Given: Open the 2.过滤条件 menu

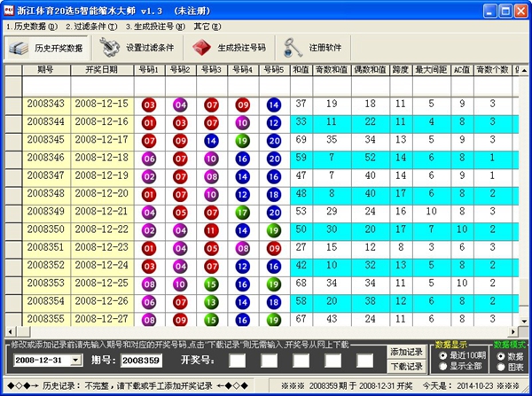Looking at the screenshot, I should (x=91, y=27).
